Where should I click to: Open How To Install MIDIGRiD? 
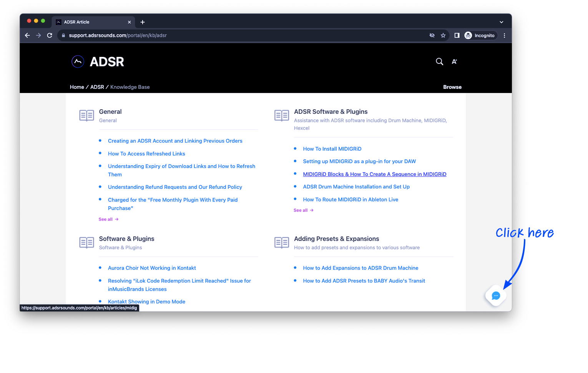pyautogui.click(x=332, y=149)
